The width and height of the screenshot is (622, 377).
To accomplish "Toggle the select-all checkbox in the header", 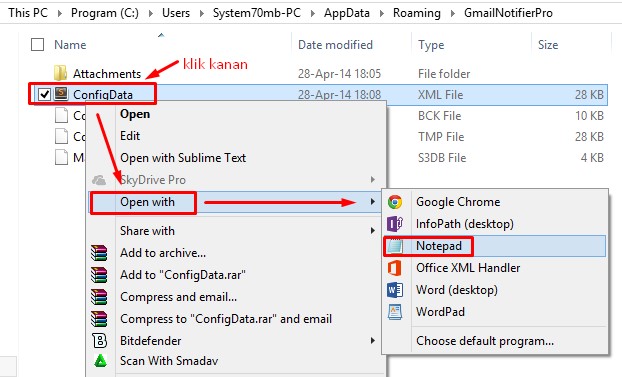I will pyautogui.click(x=37, y=44).
